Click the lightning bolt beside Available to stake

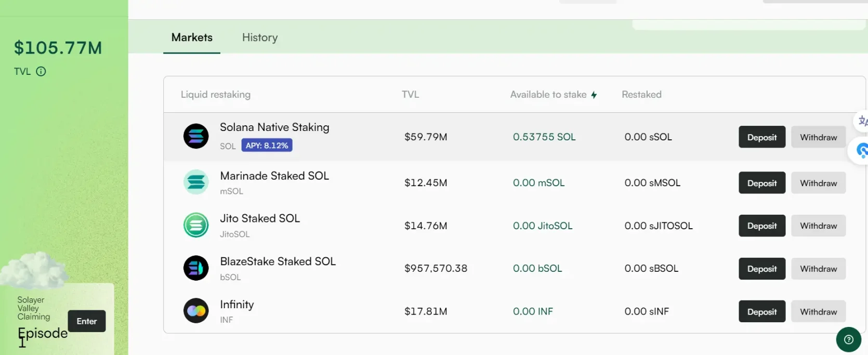[594, 95]
